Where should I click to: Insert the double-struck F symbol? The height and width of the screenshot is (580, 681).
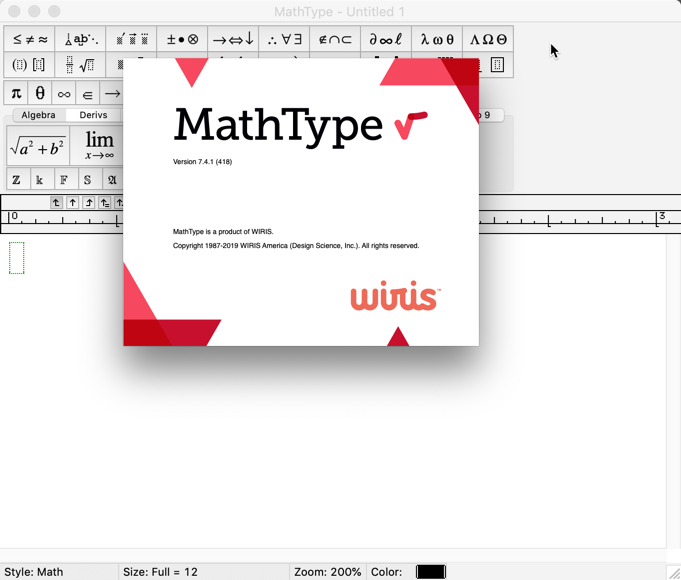tap(66, 179)
